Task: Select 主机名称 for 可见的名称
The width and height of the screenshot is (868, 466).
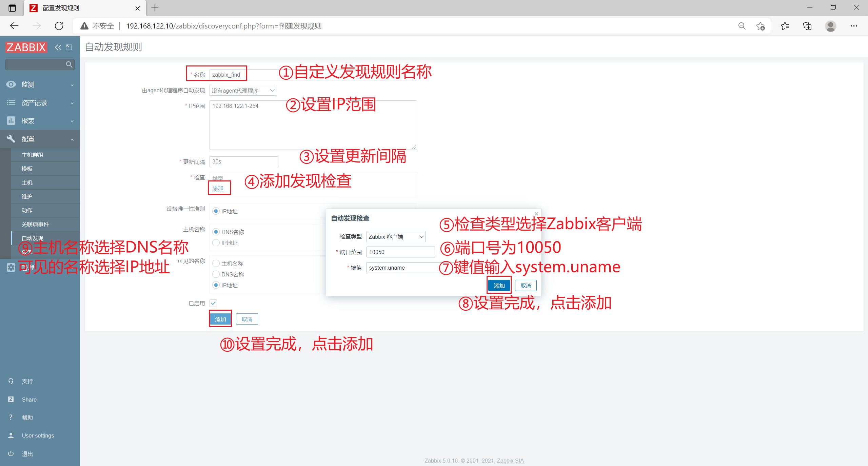Action: pyautogui.click(x=216, y=264)
